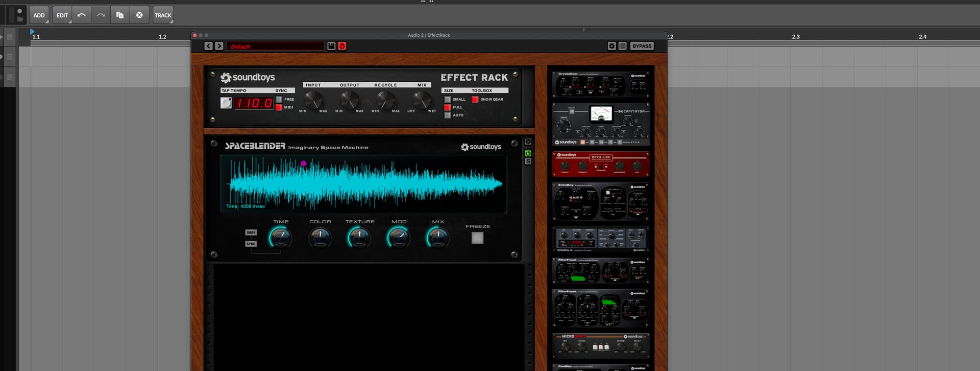The image size is (980, 371).
Task: Click the red reset preset icon
Action: coord(342,46)
